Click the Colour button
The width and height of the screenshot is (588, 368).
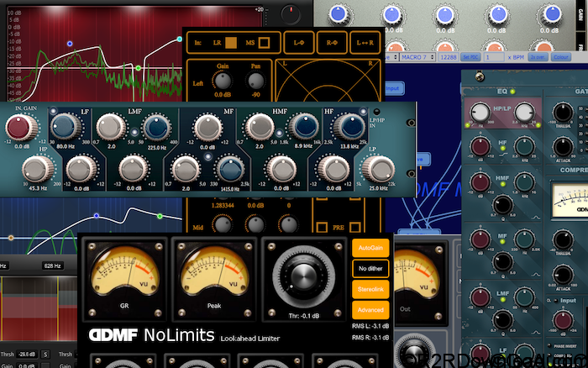click(561, 57)
